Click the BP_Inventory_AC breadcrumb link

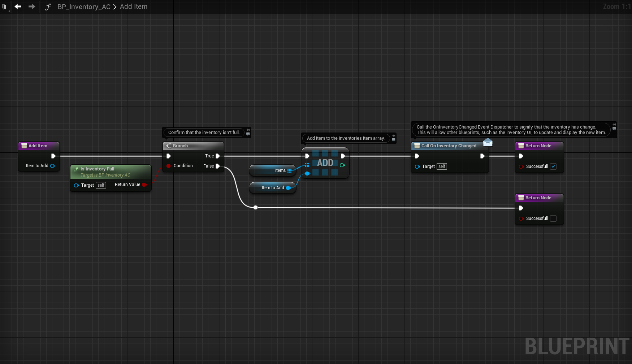[x=84, y=6]
